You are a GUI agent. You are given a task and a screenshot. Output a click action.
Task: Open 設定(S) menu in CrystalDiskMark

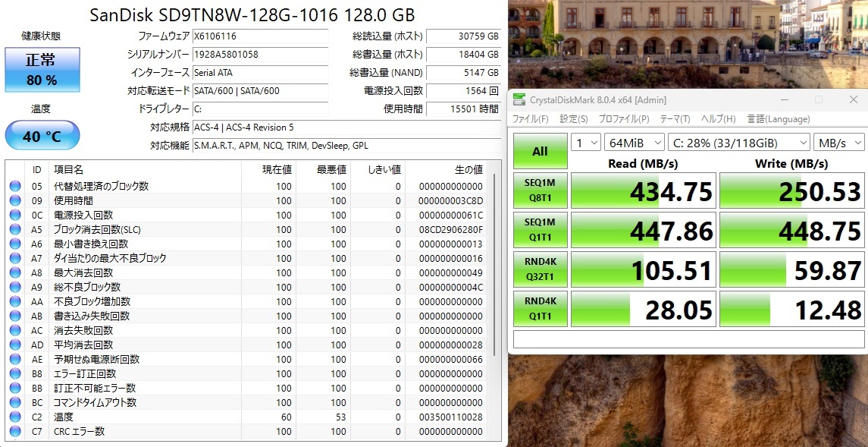[x=574, y=119]
